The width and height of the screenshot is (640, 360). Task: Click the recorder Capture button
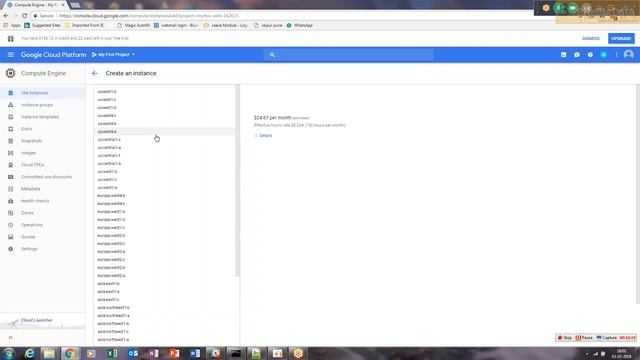[607, 338]
